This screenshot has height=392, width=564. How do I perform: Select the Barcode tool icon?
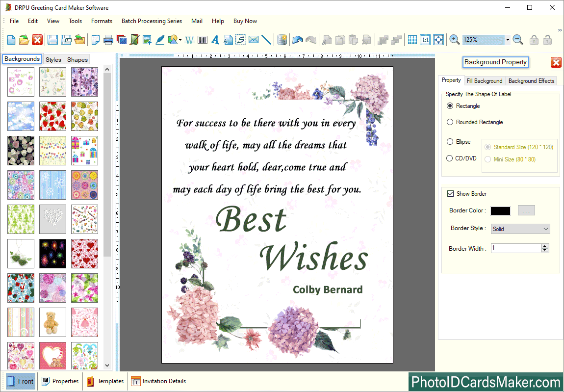(x=202, y=40)
